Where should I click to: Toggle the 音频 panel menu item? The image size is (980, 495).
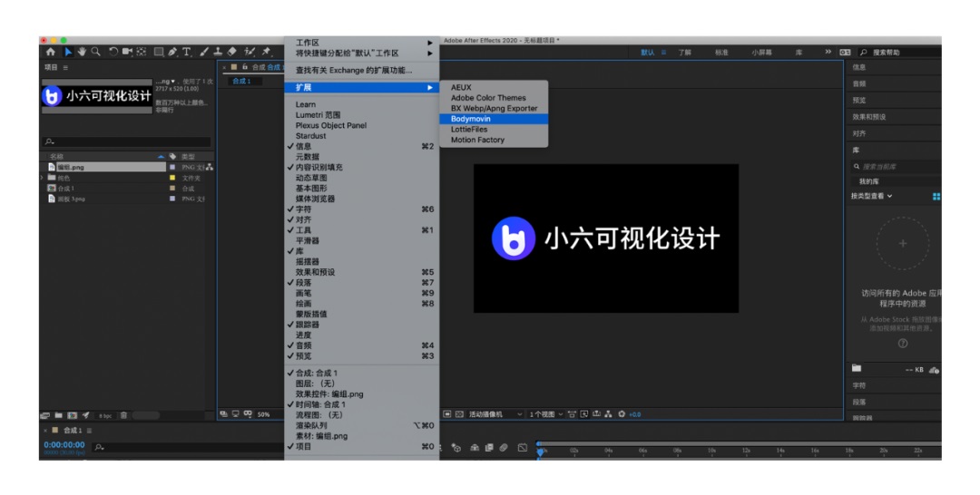click(362, 345)
